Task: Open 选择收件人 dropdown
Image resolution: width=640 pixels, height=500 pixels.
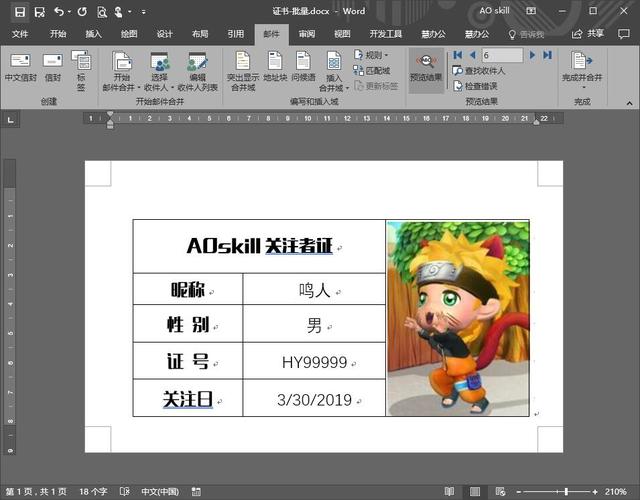Action: [159, 70]
